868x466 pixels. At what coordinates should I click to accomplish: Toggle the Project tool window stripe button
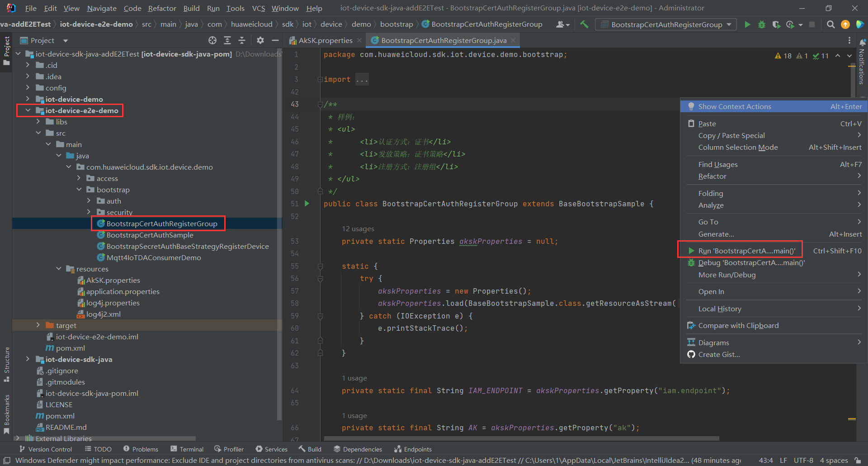(6, 51)
